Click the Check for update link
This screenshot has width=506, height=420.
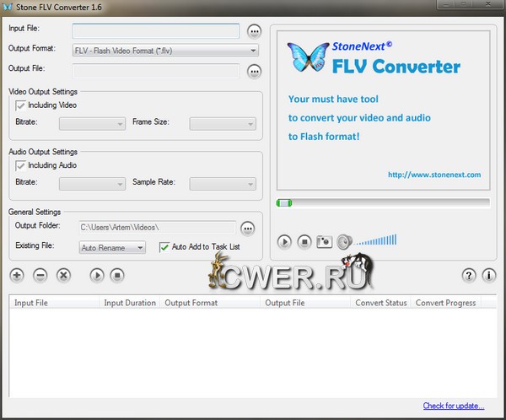tap(454, 406)
